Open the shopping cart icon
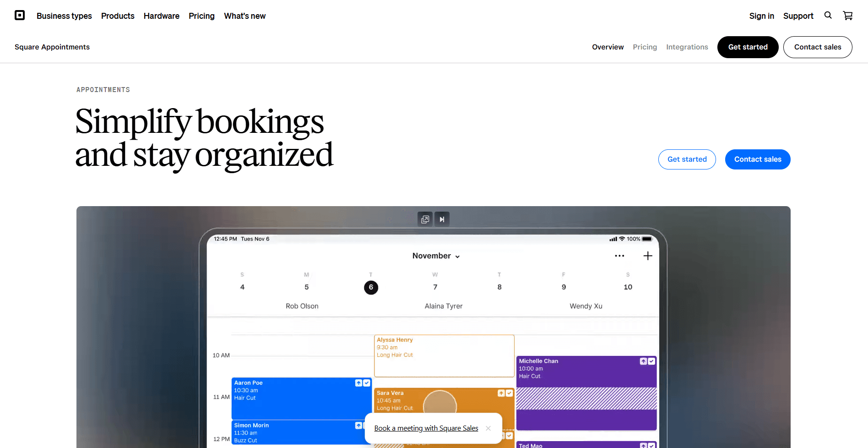The height and width of the screenshot is (448, 868). tap(848, 16)
